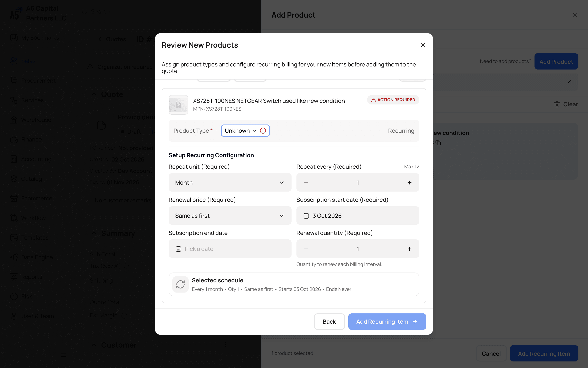Close the Add Product side panel
Screen dimensions: 588x368
pyautogui.click(x=575, y=15)
